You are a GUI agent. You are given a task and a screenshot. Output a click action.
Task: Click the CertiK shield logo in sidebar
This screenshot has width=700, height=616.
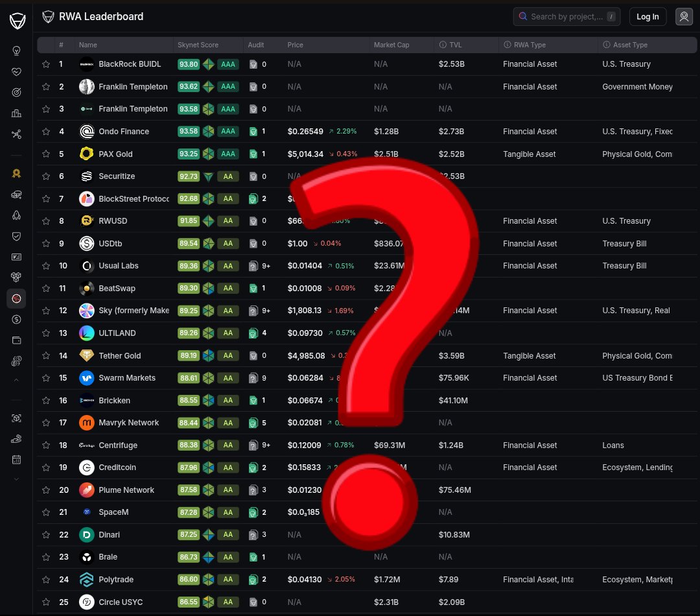(17, 20)
